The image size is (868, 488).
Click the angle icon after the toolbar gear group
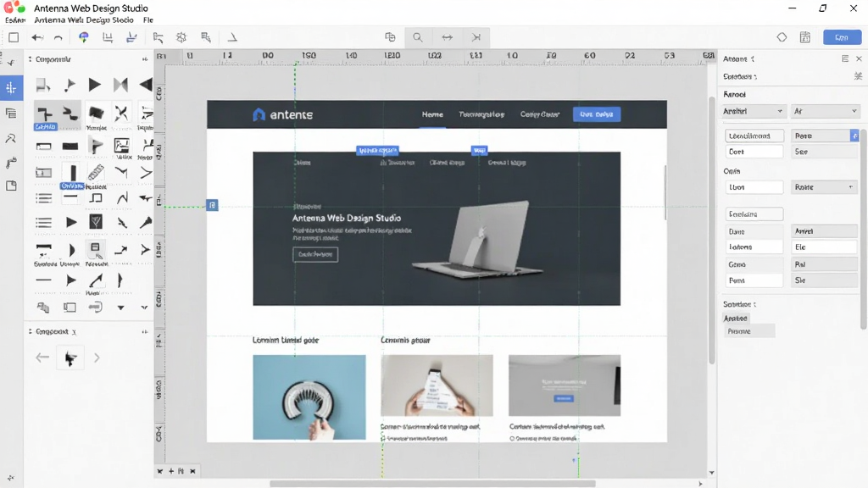point(232,37)
